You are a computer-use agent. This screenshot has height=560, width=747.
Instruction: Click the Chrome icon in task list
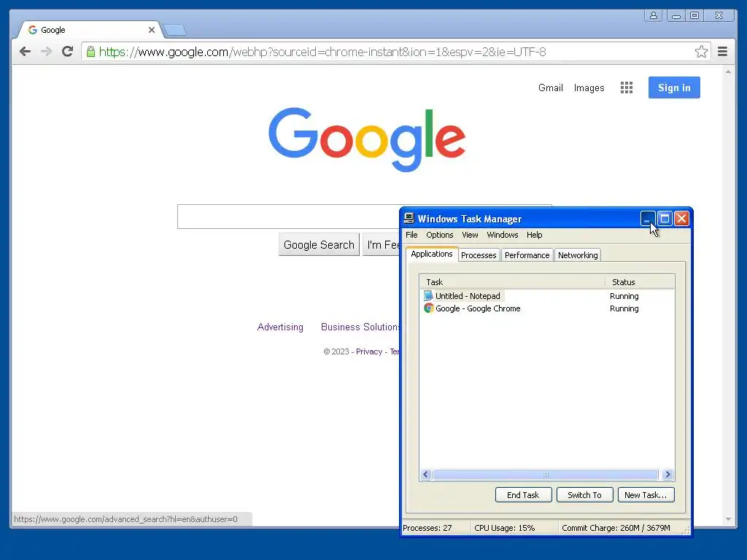tap(428, 308)
